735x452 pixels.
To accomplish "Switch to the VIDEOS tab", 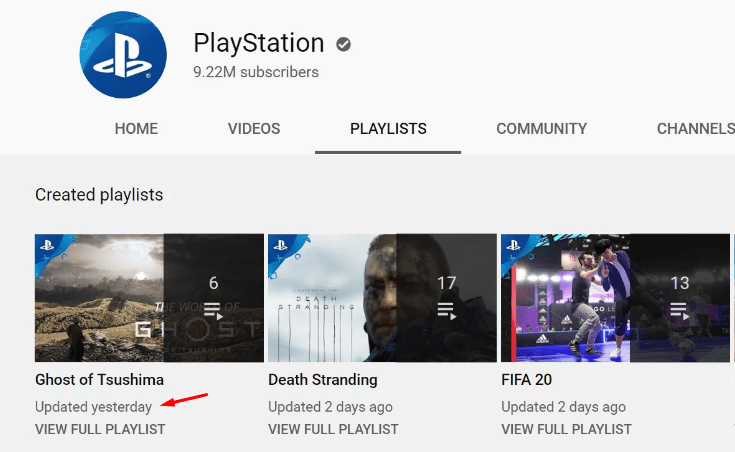I will pos(254,129).
